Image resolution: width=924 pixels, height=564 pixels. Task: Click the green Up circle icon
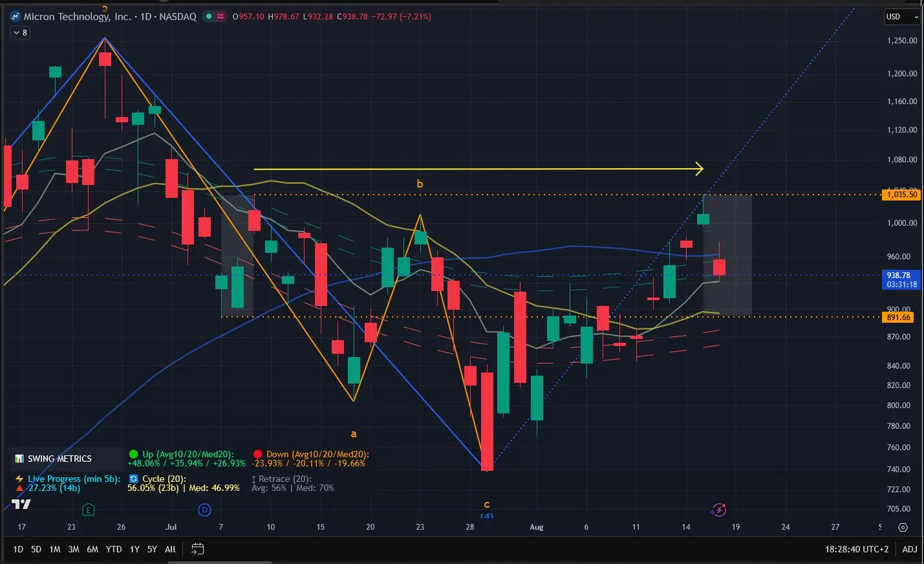pos(133,454)
